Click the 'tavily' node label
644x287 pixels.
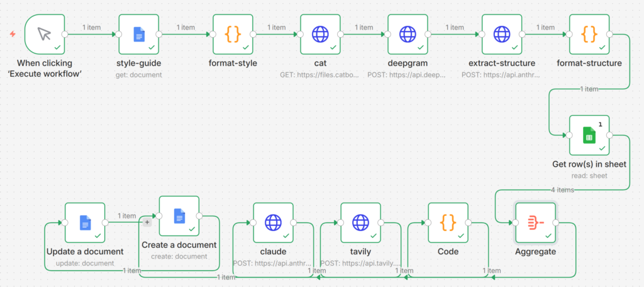click(x=360, y=252)
